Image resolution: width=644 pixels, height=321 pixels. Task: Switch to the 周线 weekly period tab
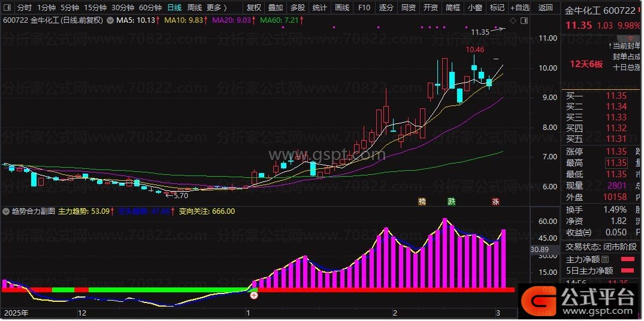pyautogui.click(x=194, y=8)
